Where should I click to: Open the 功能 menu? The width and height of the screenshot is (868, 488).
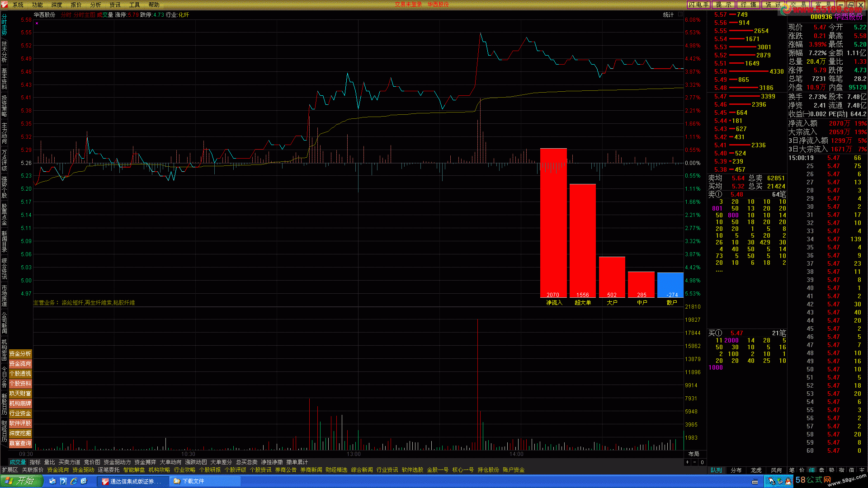(x=38, y=5)
